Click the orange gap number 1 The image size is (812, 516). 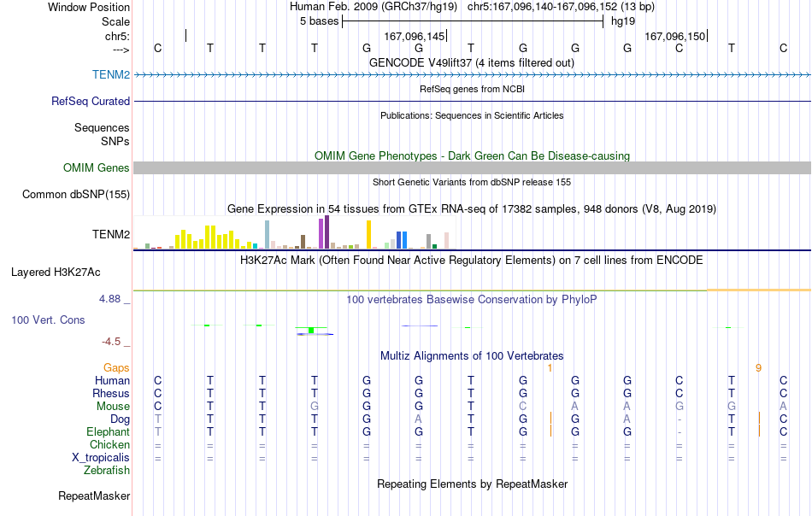click(550, 368)
